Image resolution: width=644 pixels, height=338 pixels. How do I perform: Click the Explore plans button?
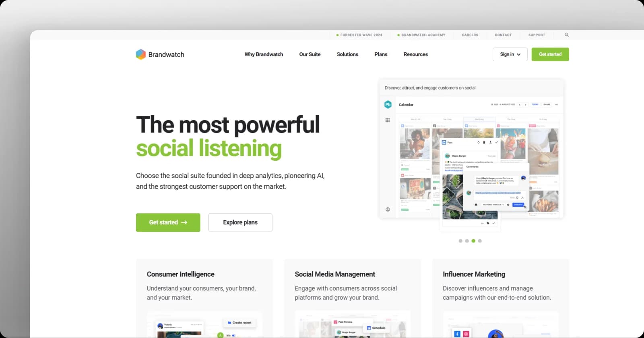[x=240, y=222]
